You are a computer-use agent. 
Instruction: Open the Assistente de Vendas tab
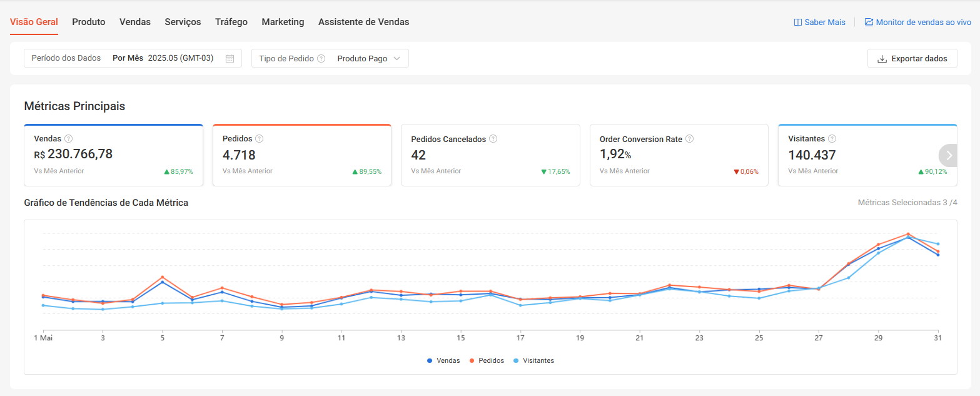click(363, 22)
